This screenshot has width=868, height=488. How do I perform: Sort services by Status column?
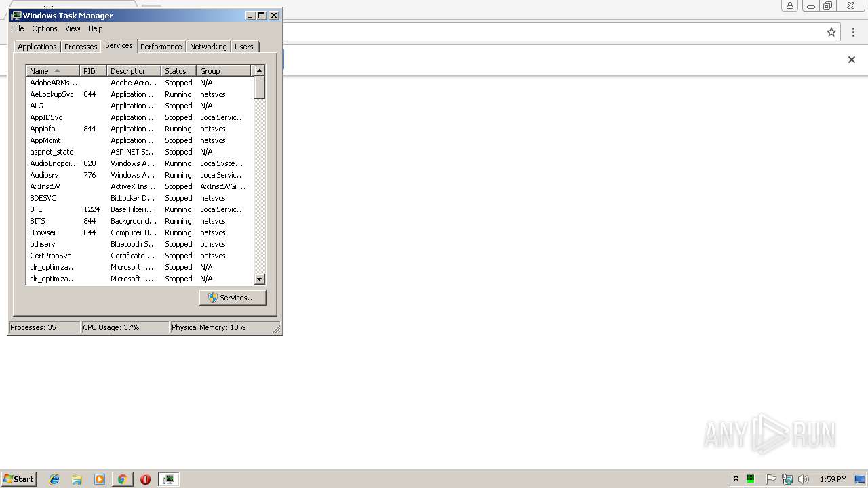click(x=178, y=71)
